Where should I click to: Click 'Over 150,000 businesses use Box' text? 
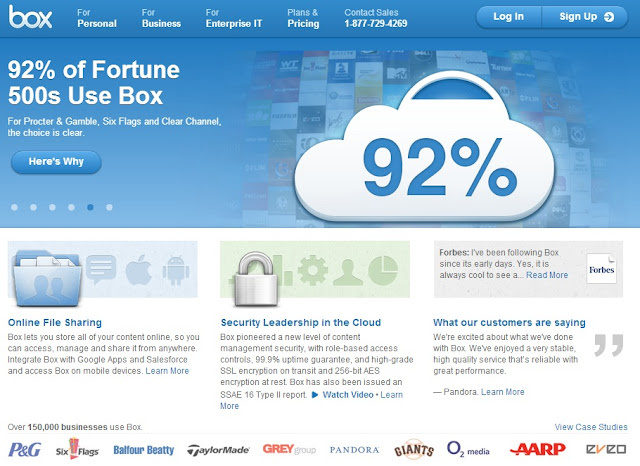coord(75,427)
